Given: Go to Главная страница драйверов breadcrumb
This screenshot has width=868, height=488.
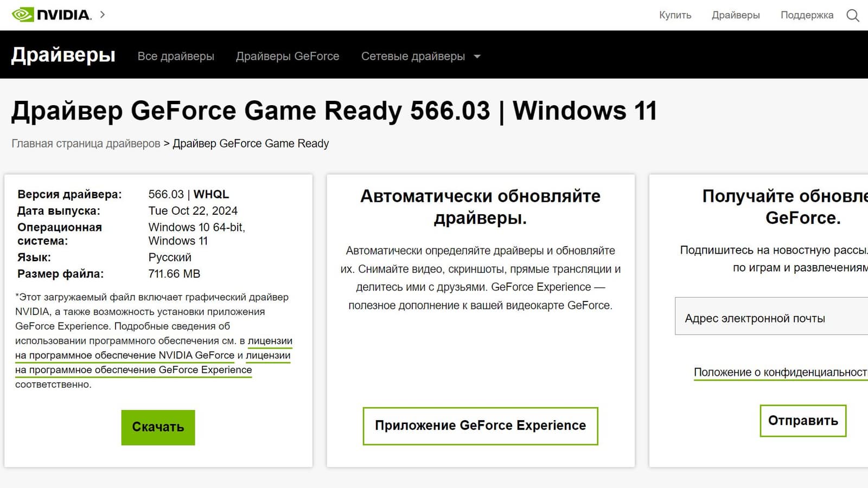Looking at the screenshot, I should pyautogui.click(x=86, y=144).
